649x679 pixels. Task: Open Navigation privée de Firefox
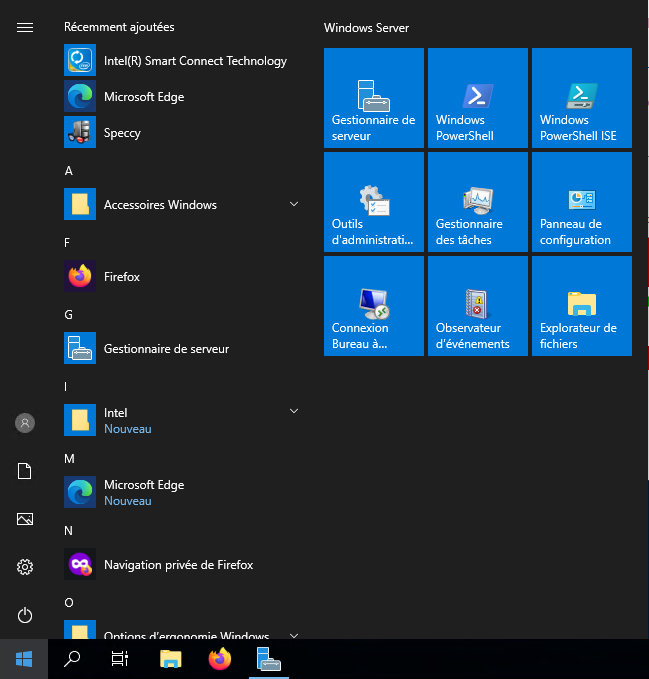pyautogui.click(x=182, y=563)
